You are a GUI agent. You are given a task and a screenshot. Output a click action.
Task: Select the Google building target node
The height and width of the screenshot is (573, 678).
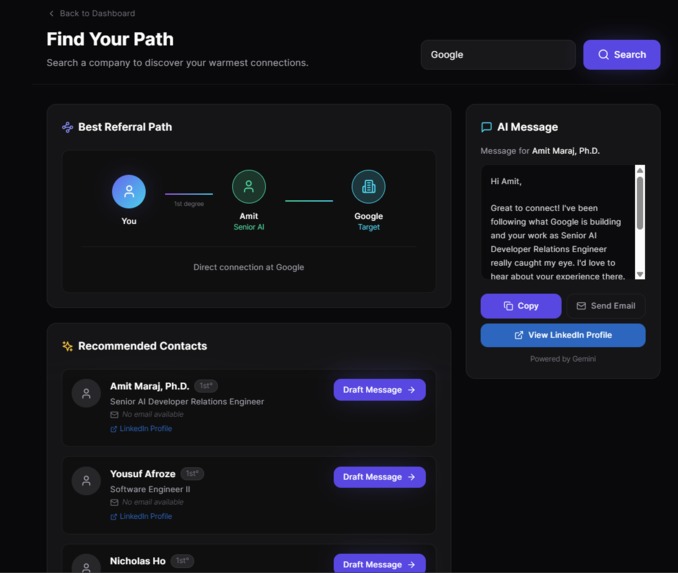click(368, 187)
